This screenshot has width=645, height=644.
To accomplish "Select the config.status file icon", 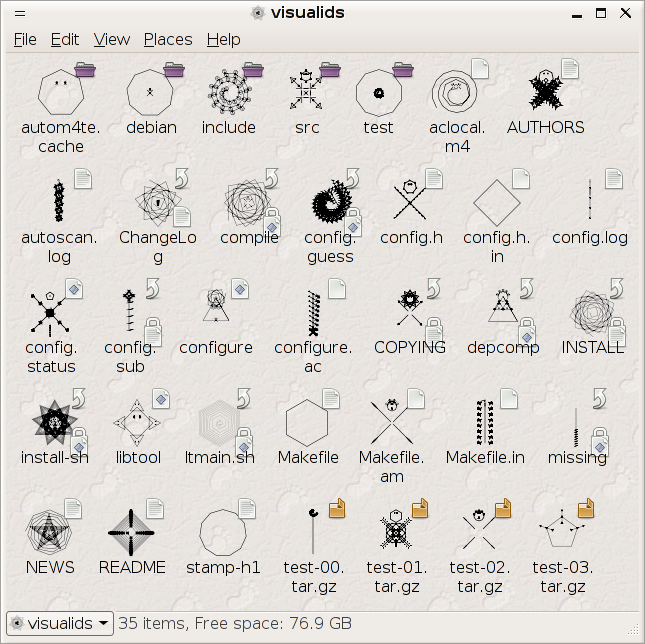I will [50, 313].
